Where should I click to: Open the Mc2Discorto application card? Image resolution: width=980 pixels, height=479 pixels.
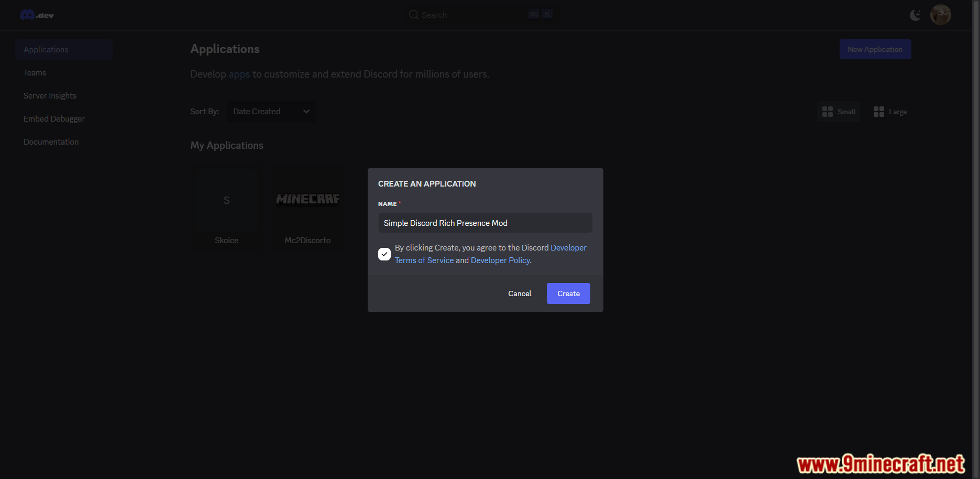coord(307,209)
